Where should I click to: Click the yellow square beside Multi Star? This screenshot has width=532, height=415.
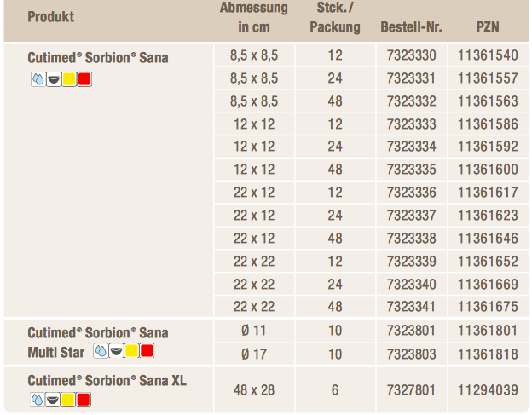pyautogui.click(x=131, y=351)
